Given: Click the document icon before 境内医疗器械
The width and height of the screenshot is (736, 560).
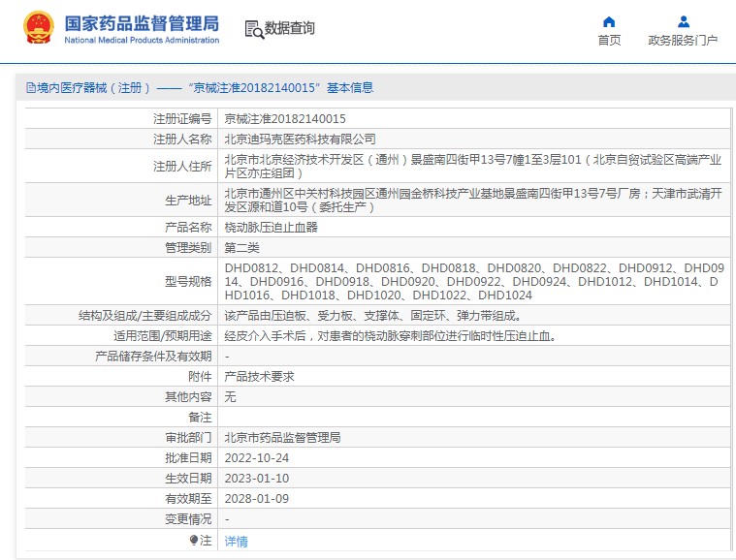Looking at the screenshot, I should click(31, 88).
